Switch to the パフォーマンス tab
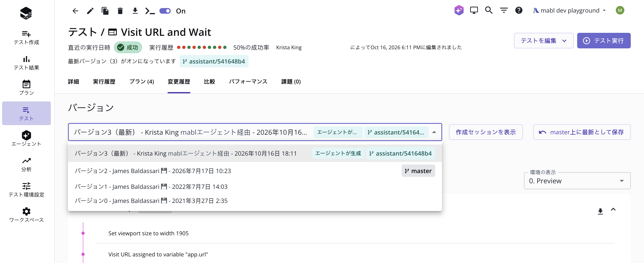 [248, 82]
